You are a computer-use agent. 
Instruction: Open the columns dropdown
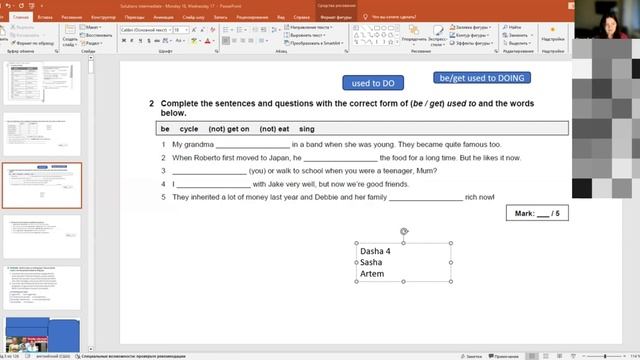(x=263, y=41)
